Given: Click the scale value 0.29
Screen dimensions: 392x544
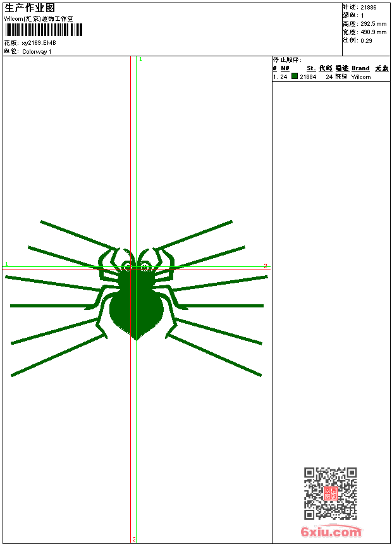Looking at the screenshot, I should tap(366, 41).
